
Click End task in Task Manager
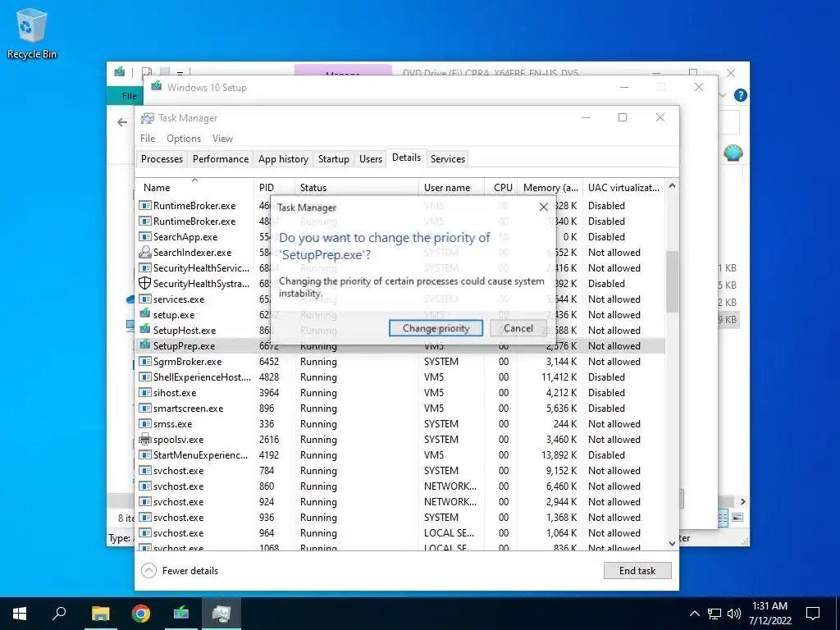(x=637, y=571)
